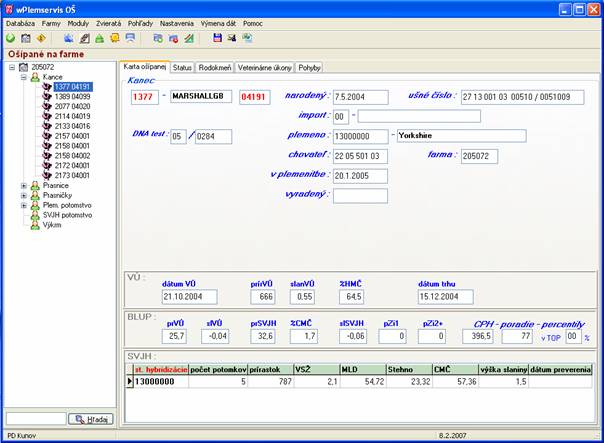Click the green triangle ruler toolbar icon
Viewport: 604px width, 443px height.
click(189, 38)
